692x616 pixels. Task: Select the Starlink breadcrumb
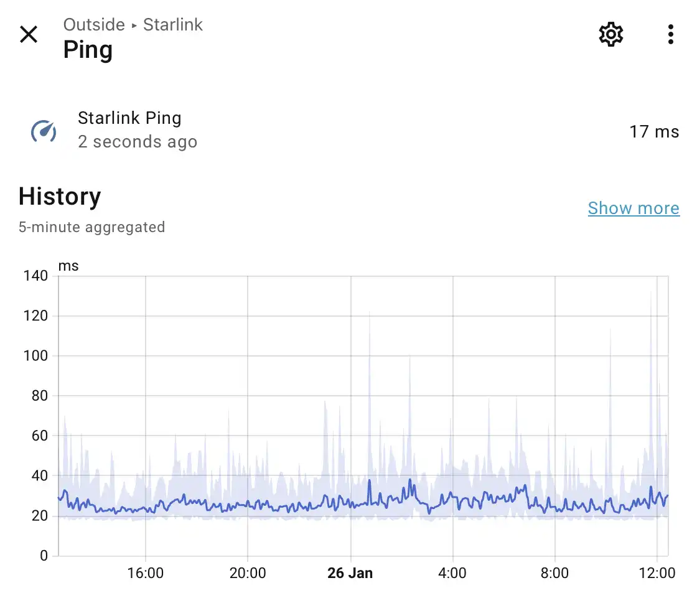(173, 25)
